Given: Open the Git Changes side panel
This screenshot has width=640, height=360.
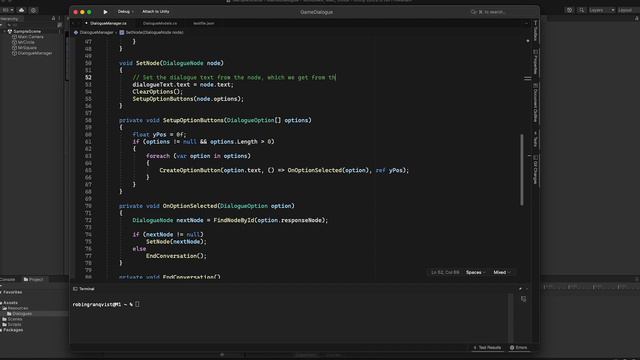Looking at the screenshot, I should pyautogui.click(x=535, y=169).
